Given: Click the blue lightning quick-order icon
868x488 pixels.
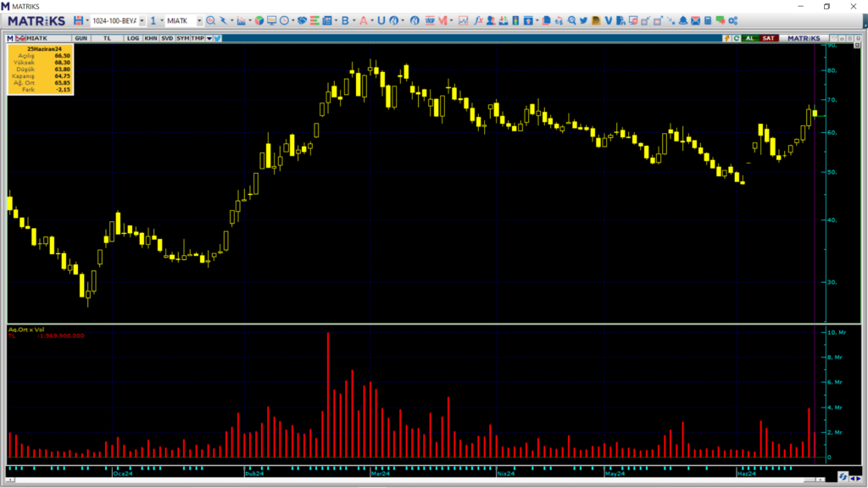Looking at the screenshot, I should (x=224, y=20).
